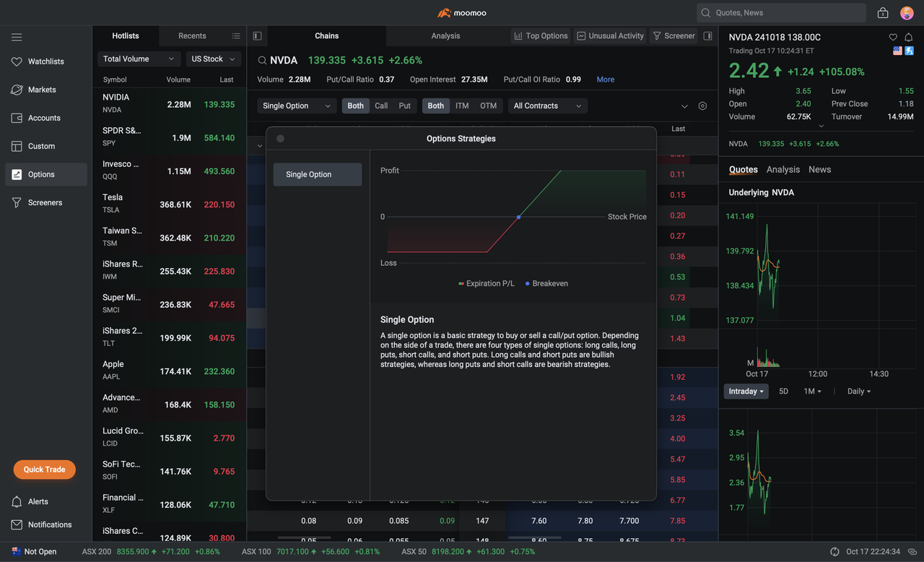Close the Options Strategies dialog
Viewport: 924px width, 562px height.
[x=280, y=139]
